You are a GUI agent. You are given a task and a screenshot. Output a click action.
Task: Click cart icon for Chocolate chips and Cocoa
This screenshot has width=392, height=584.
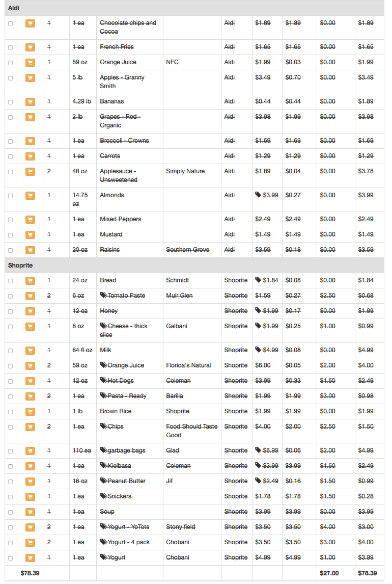(x=30, y=23)
